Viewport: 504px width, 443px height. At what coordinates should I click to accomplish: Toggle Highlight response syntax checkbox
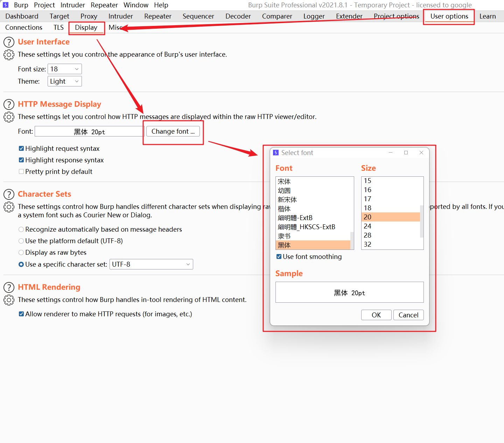[x=21, y=160]
